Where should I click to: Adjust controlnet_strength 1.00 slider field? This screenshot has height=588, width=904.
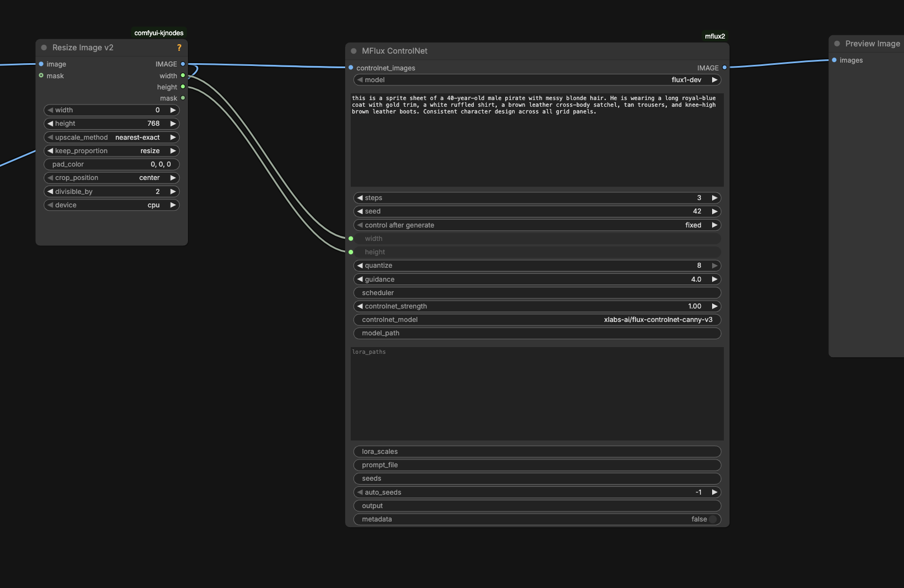[537, 306]
